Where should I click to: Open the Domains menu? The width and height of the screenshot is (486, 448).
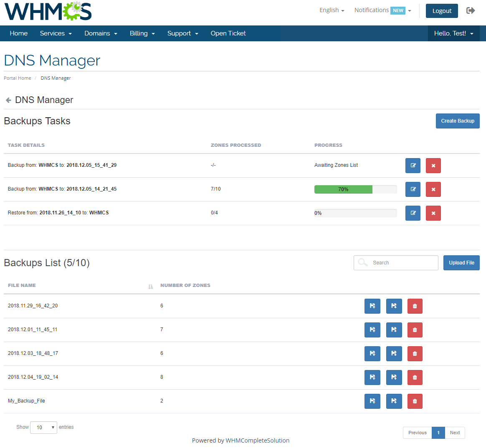(x=101, y=33)
